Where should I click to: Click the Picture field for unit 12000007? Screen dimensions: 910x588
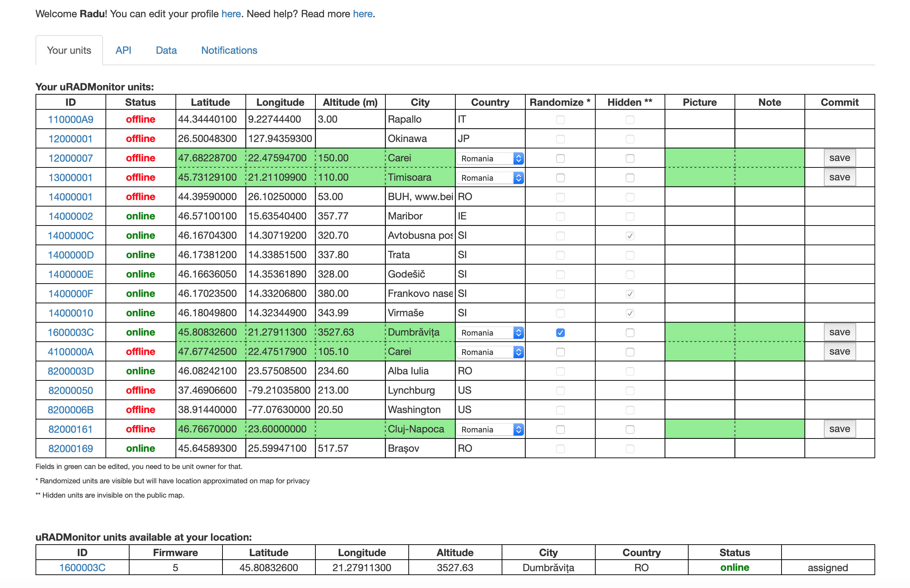click(x=699, y=158)
